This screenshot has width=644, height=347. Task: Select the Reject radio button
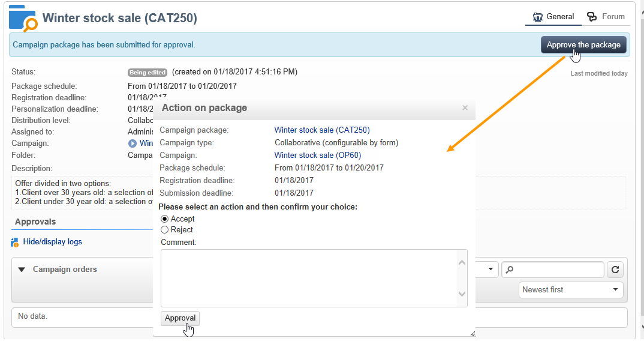coord(165,230)
